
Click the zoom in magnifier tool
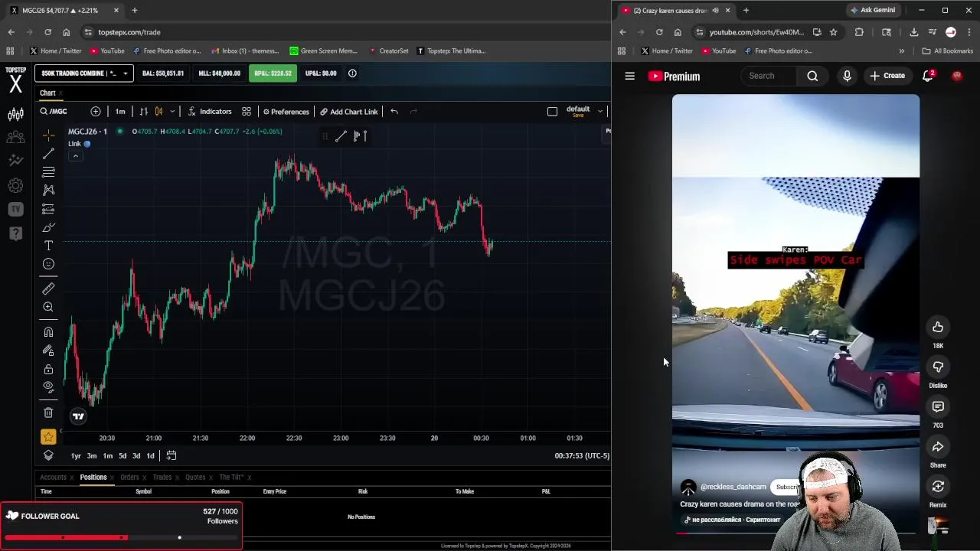[x=48, y=307]
